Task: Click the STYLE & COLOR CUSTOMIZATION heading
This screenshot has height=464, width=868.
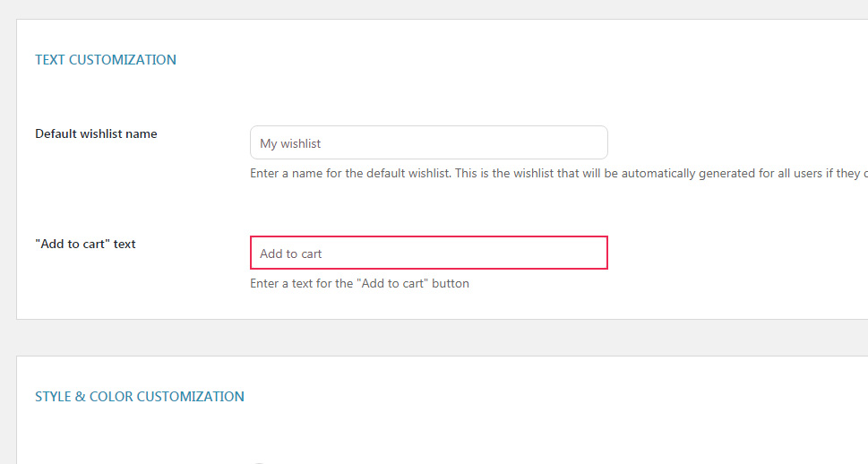Action: coord(140,396)
